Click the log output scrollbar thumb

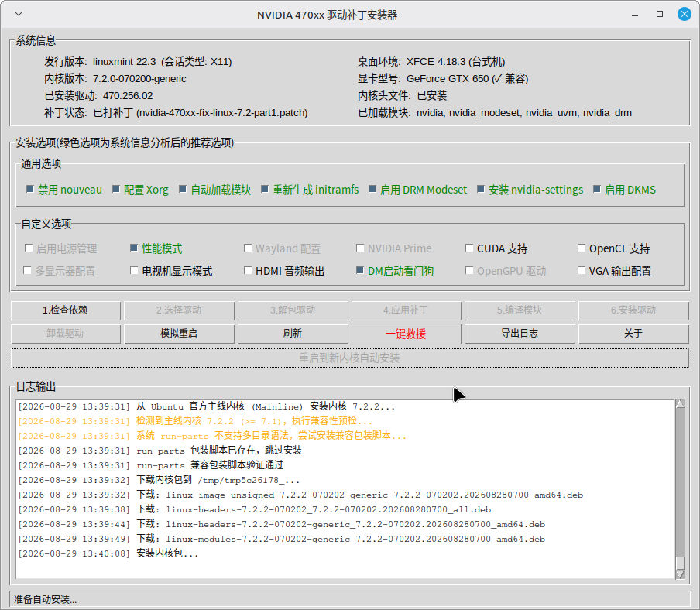(680, 563)
